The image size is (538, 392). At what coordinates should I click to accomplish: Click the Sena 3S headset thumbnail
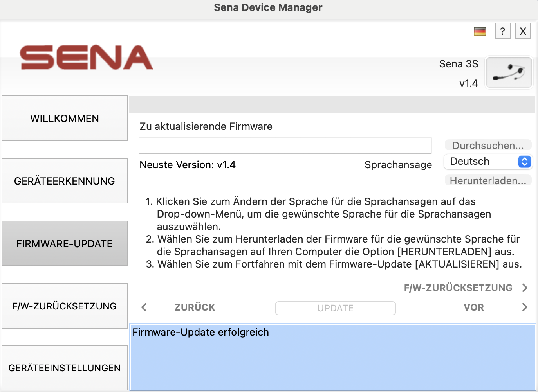point(509,72)
